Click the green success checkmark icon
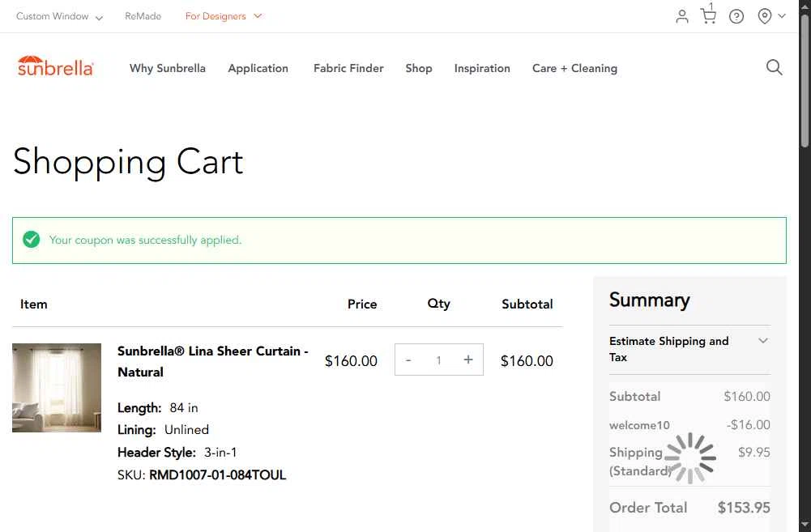 [31, 240]
